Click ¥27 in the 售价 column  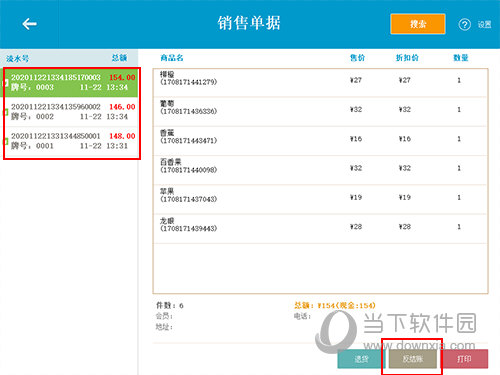(356, 80)
